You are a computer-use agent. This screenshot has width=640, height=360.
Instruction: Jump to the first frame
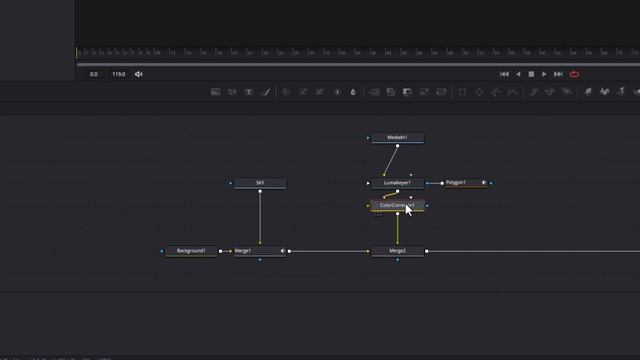click(x=504, y=74)
